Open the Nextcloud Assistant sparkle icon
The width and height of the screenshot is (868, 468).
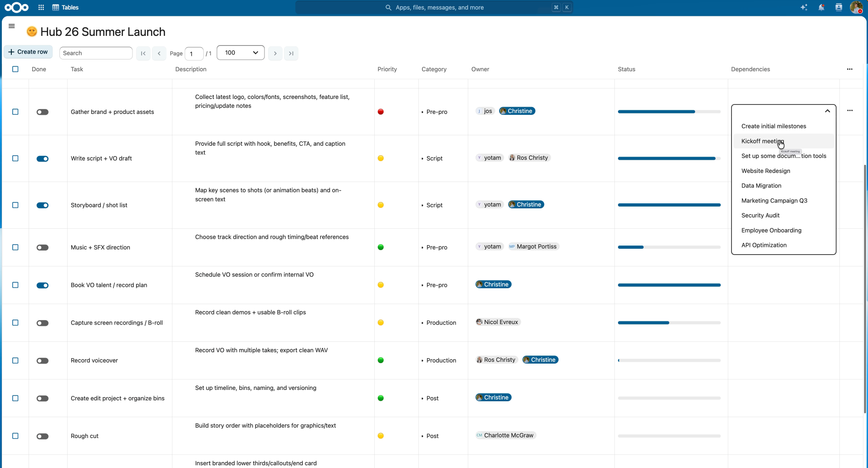[x=804, y=7]
